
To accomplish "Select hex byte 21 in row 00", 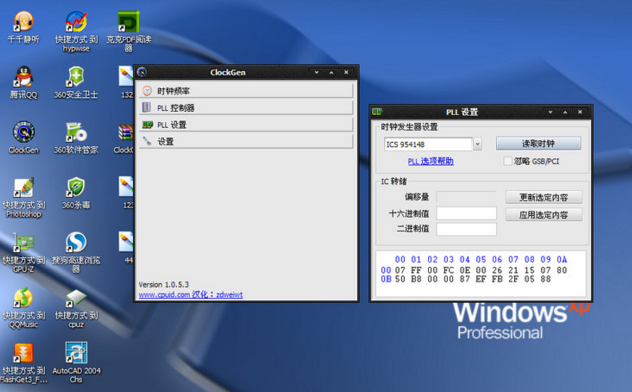I will [513, 270].
